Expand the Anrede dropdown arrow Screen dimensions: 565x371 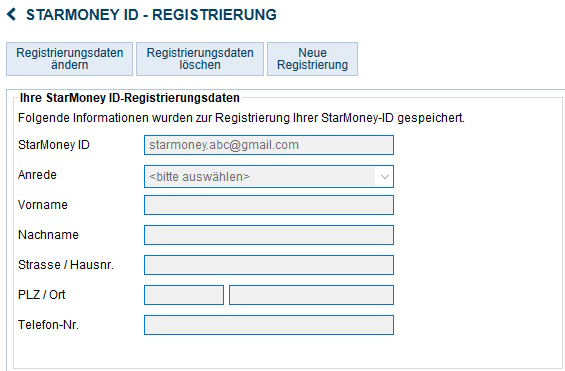click(x=384, y=177)
